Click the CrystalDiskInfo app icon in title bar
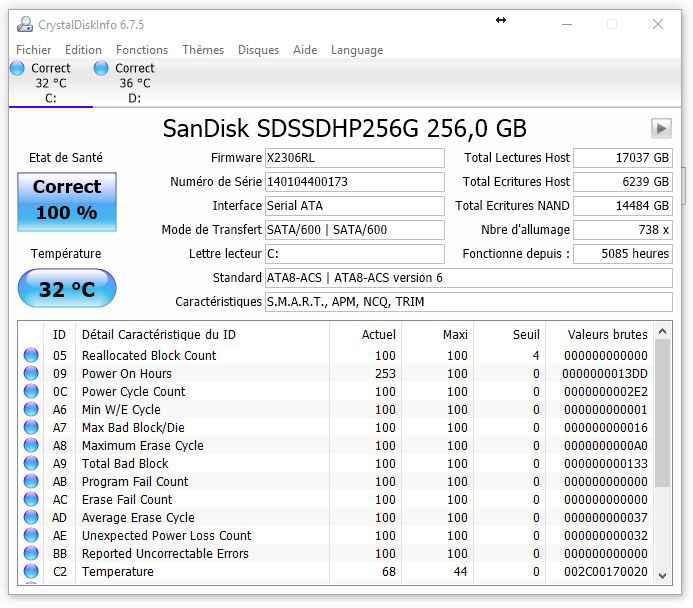Screen dimensions: 693x608 [25, 24]
